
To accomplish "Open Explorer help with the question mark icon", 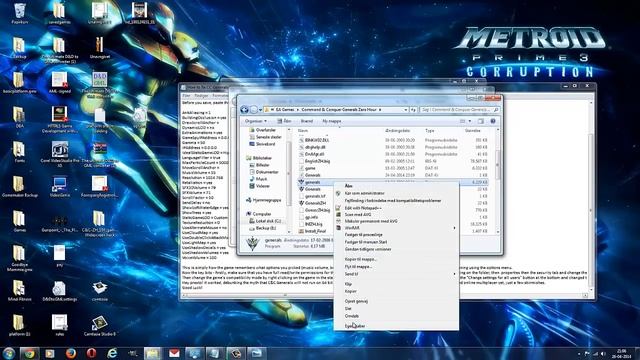I will coord(493,121).
